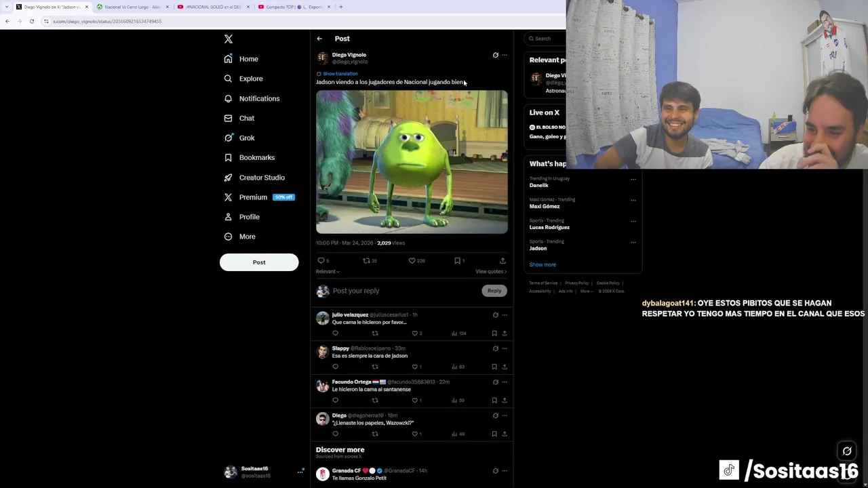Screen dimensions: 868x488
Task: Open options for the Jadson trend
Action: pyautogui.click(x=633, y=242)
